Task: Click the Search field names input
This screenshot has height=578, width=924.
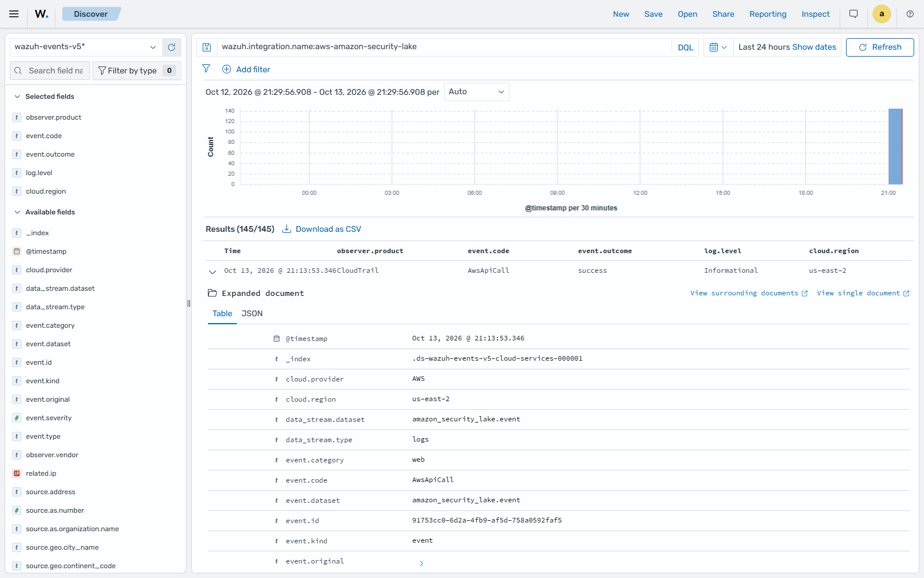Action: click(50, 71)
